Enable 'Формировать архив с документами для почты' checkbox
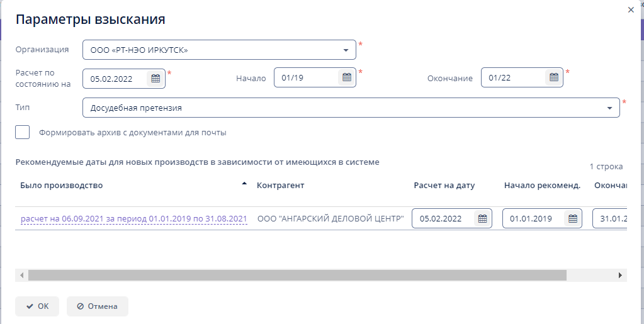644x324 pixels. (x=23, y=132)
